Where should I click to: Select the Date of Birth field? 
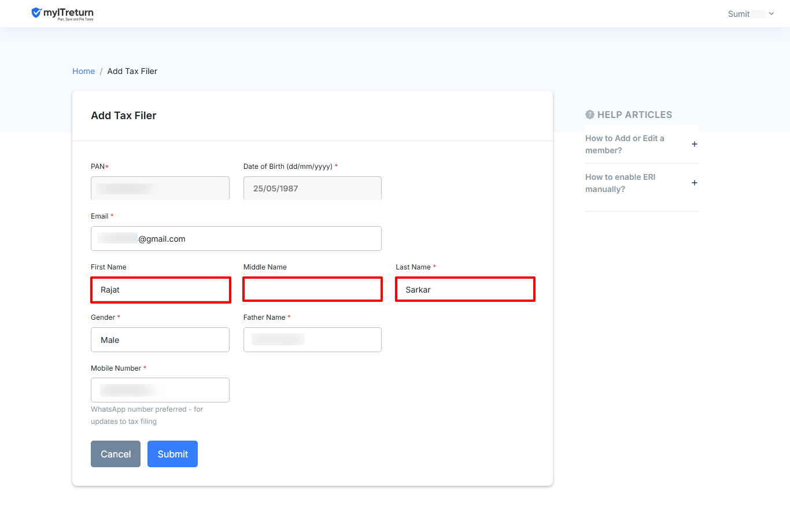tap(312, 189)
